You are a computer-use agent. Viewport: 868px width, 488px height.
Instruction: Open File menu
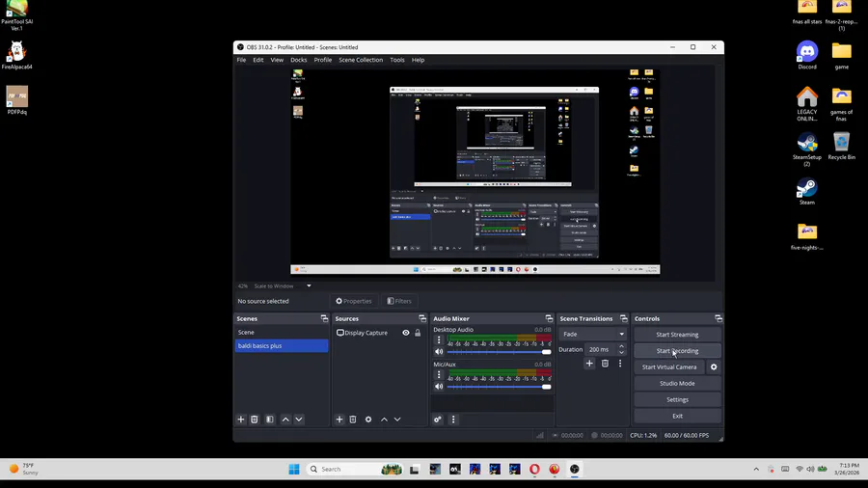pos(241,60)
